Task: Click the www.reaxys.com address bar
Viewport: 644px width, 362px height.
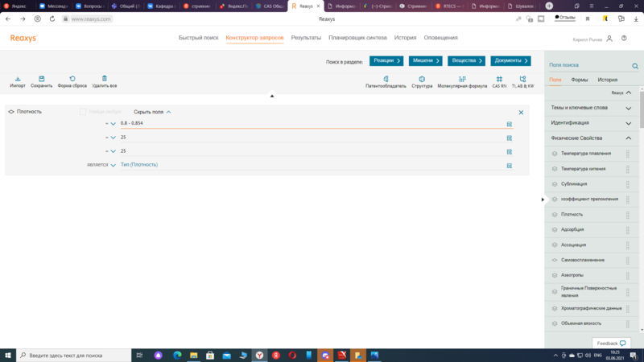Action: [91, 19]
